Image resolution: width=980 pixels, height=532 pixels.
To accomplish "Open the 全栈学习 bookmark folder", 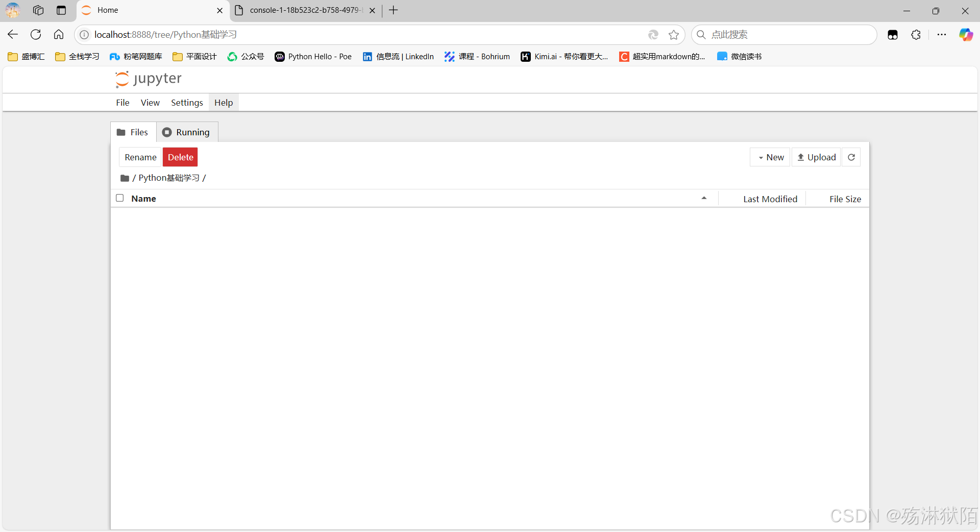I will click(77, 57).
